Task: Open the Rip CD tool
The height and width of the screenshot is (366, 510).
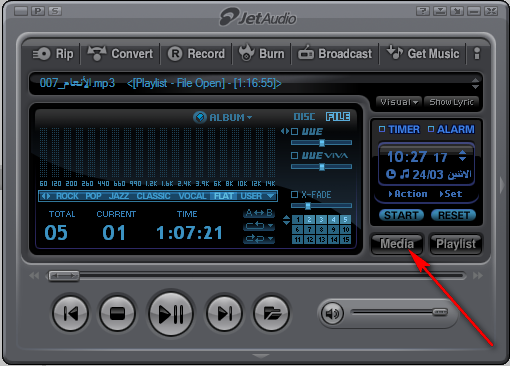Action: pos(53,54)
